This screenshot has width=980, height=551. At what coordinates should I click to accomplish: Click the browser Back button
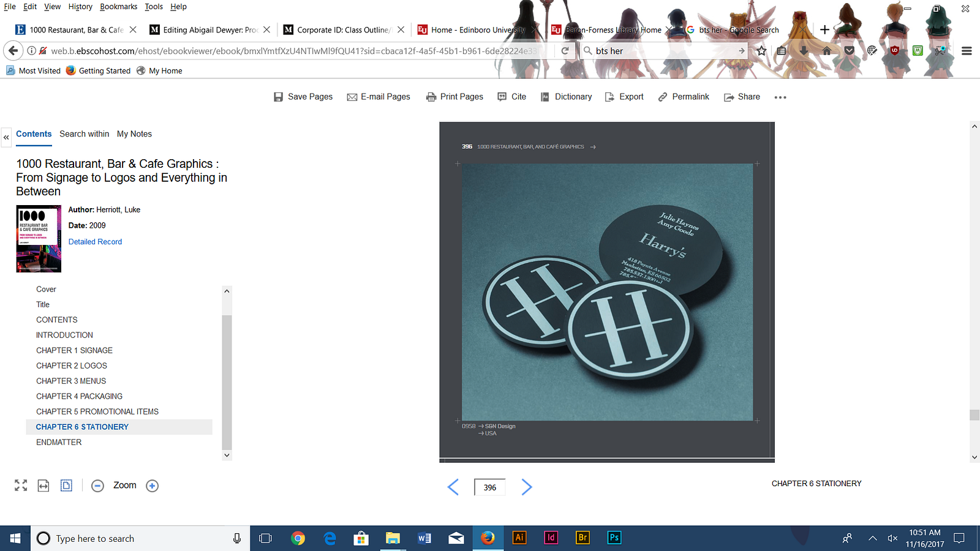pos(13,51)
